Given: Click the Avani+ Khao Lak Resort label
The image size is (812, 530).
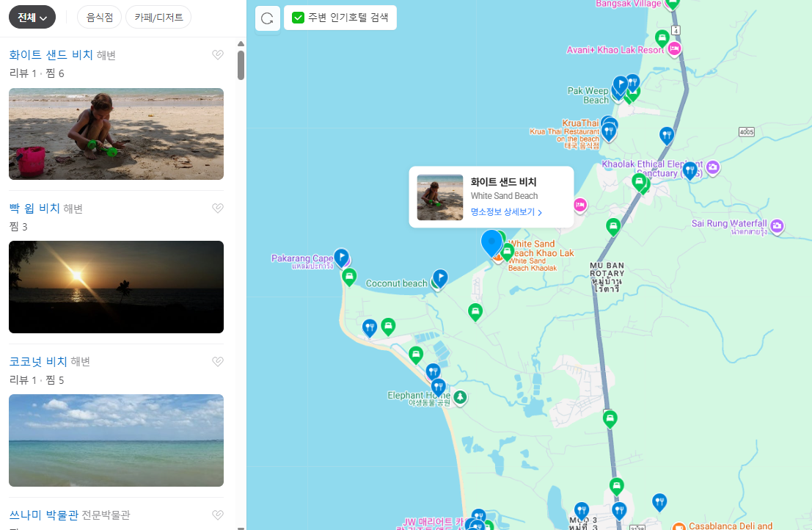Looking at the screenshot, I should click(x=615, y=50).
